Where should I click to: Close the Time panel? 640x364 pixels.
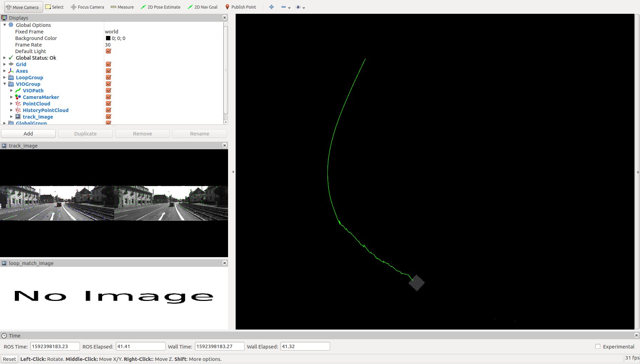click(637, 335)
